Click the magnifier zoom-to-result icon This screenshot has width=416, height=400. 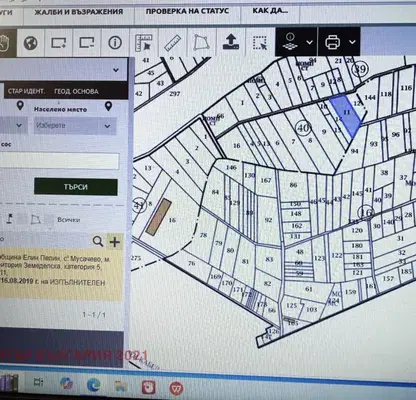98,241
